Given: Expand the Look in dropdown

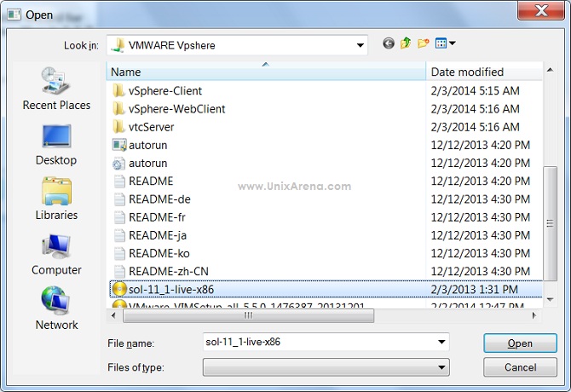Looking at the screenshot, I should 360,45.
